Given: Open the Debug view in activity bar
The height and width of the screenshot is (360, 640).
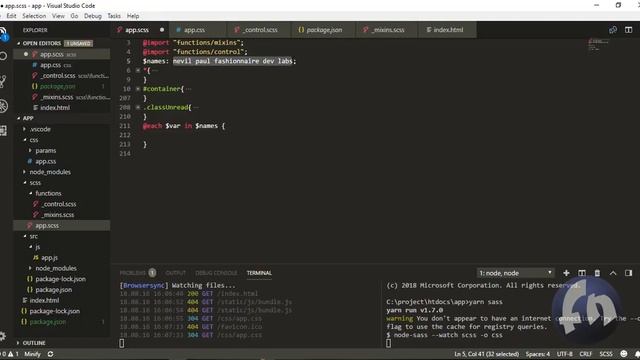Looking at the screenshot, I should click(3, 106).
